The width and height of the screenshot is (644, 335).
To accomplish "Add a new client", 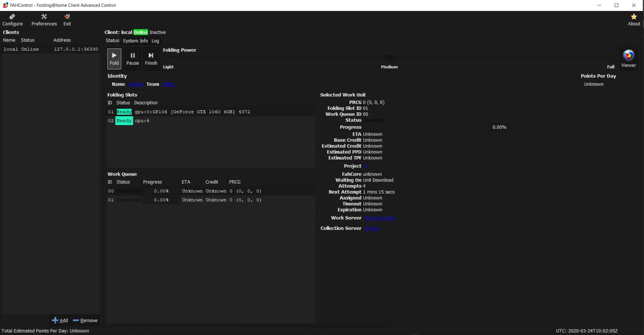I will [x=60, y=320].
